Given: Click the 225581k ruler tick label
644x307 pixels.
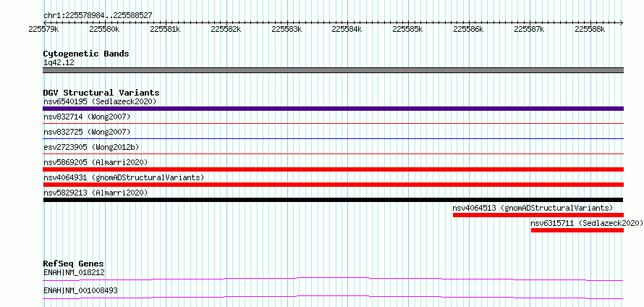Looking at the screenshot, I should point(165,29).
